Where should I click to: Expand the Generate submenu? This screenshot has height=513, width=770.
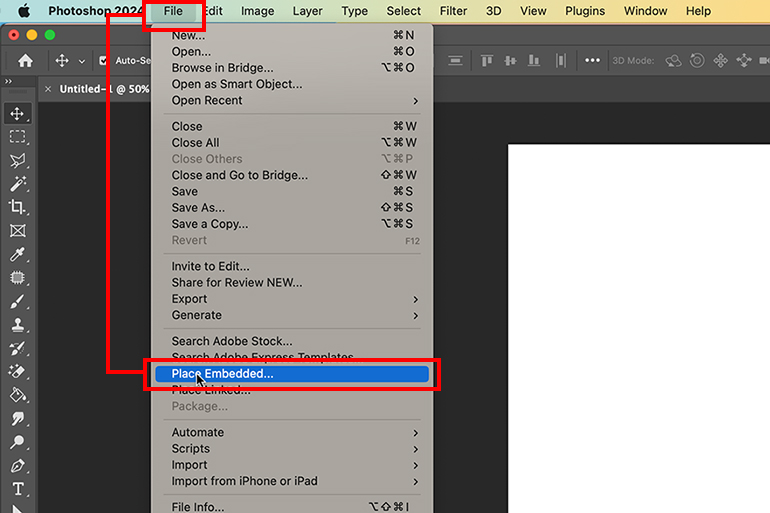[293, 315]
